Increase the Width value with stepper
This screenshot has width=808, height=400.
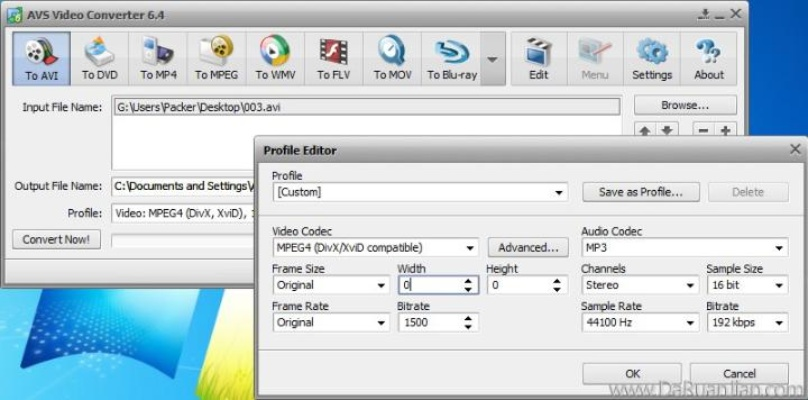point(470,281)
